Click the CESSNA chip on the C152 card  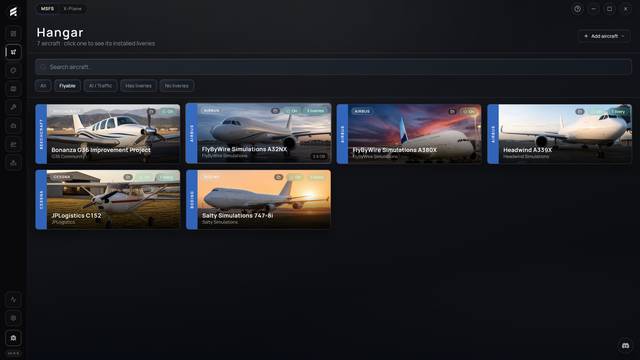(62, 177)
